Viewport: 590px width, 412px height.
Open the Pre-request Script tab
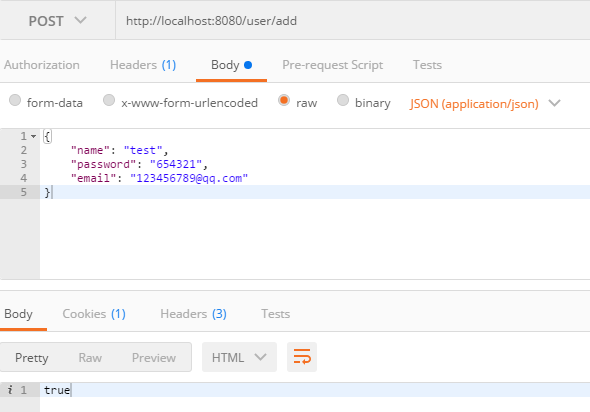pos(333,65)
